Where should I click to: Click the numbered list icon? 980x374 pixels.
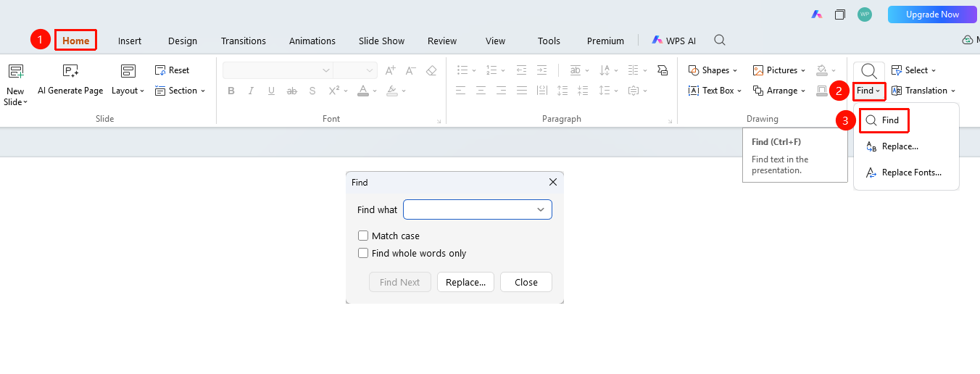[491, 70]
